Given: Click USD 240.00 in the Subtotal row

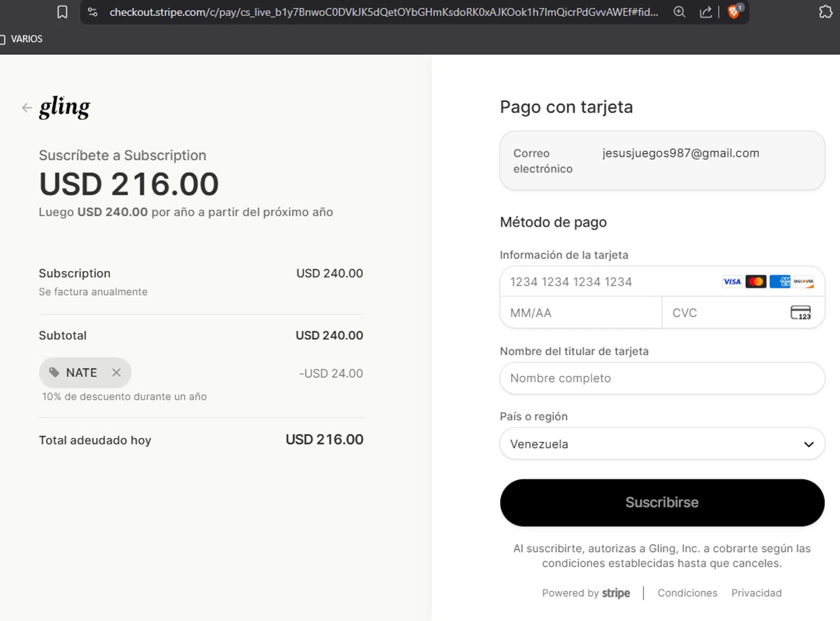Looking at the screenshot, I should pos(329,335).
